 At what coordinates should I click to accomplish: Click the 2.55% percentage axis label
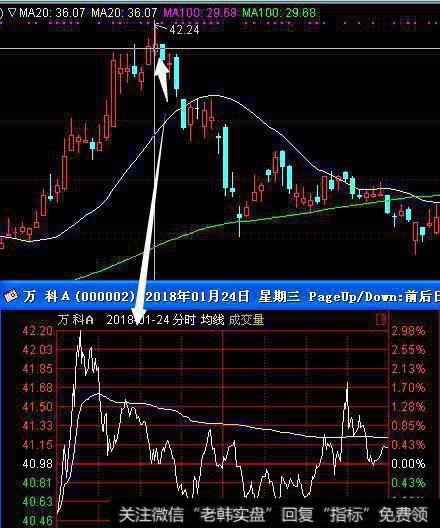point(408,350)
